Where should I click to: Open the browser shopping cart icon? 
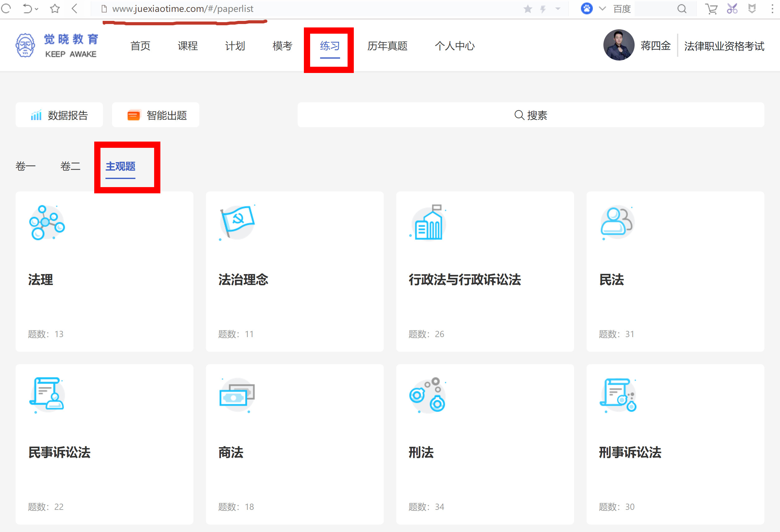[x=711, y=9]
